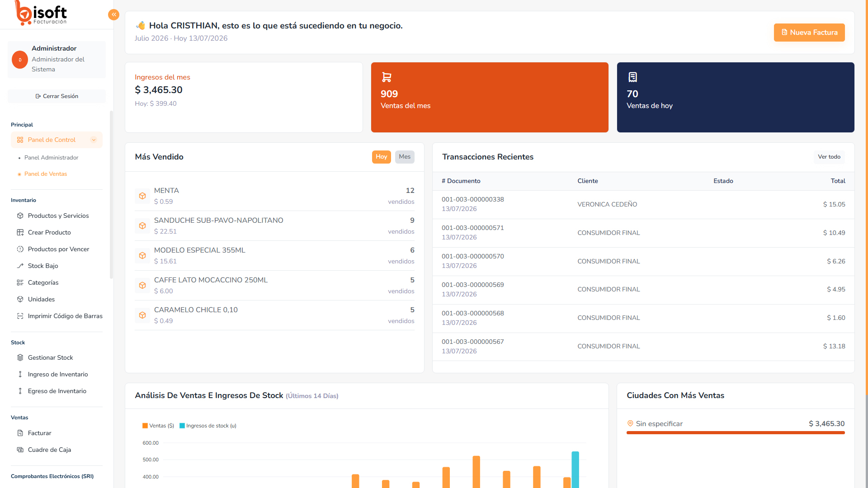Click the shopping cart icon on Ventas del mes
Screen dimensions: 868x488
tap(387, 77)
